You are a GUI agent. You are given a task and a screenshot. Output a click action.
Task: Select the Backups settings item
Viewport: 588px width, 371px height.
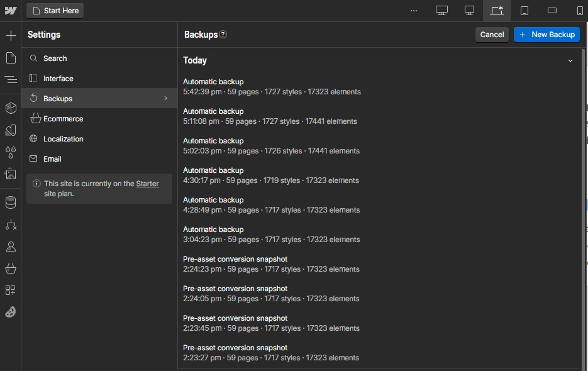pyautogui.click(x=99, y=98)
